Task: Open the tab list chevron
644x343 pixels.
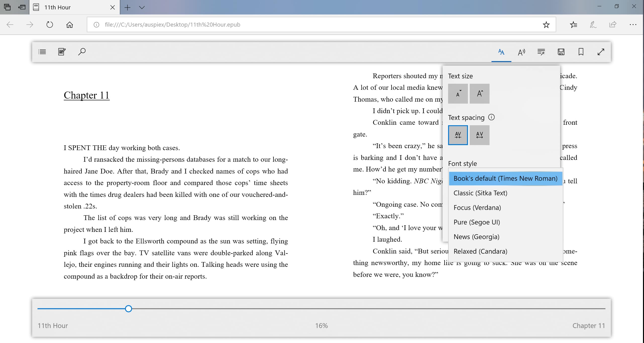Action: pyautogui.click(x=142, y=7)
